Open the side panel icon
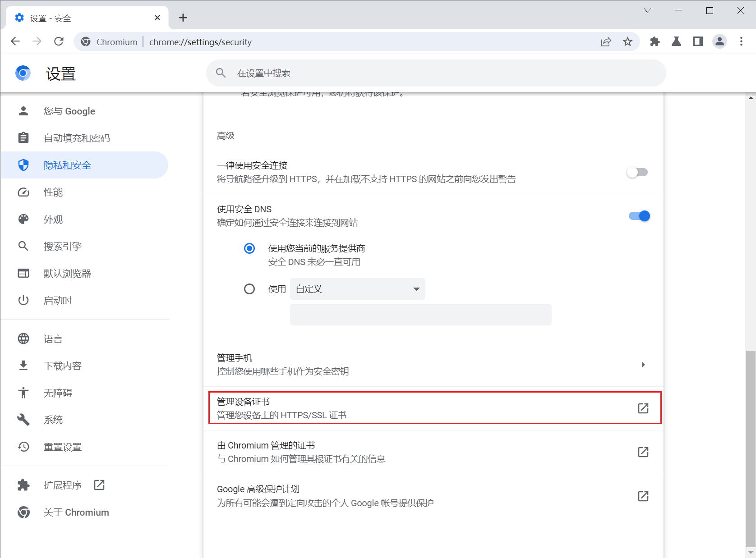The image size is (756, 558). click(698, 42)
